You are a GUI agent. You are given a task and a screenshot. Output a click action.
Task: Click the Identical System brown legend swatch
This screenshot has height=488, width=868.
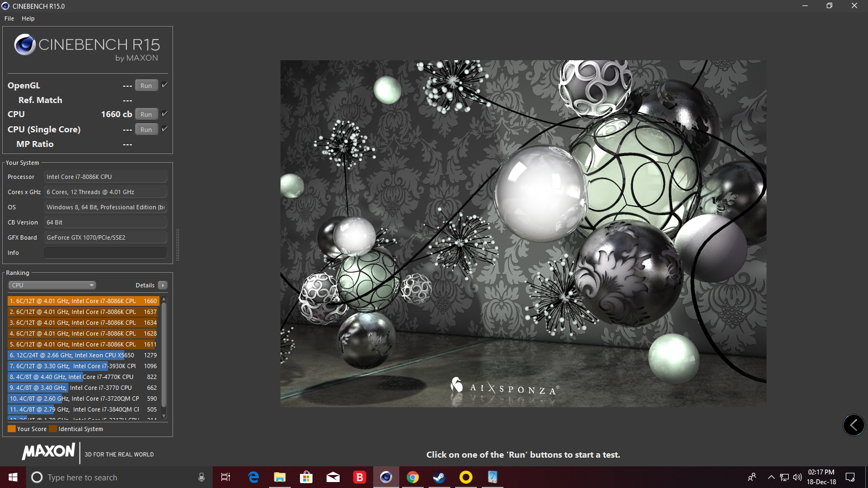pos(53,429)
